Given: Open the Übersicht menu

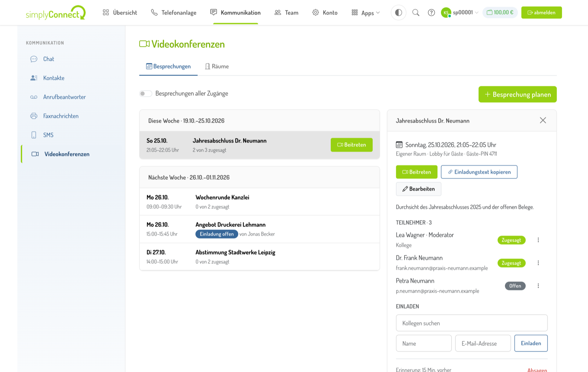Looking at the screenshot, I should pyautogui.click(x=120, y=13).
